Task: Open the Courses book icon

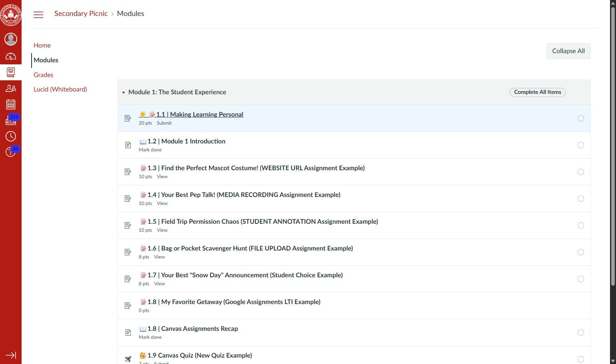Action: coord(11,72)
